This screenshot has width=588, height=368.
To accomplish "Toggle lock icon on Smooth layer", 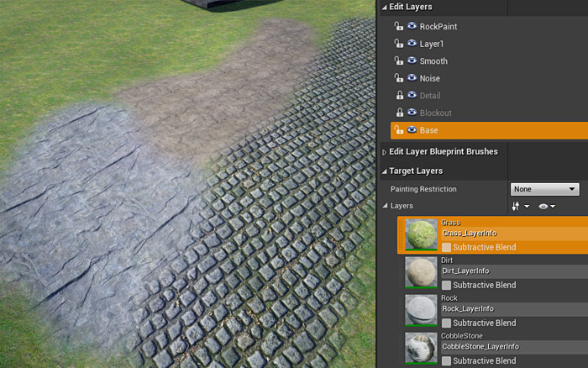I will tap(399, 60).
